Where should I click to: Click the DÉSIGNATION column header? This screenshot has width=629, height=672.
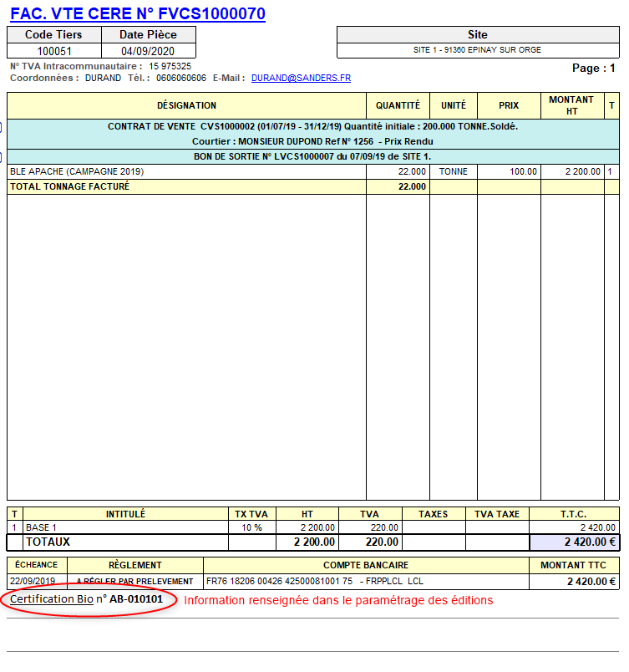click(186, 105)
